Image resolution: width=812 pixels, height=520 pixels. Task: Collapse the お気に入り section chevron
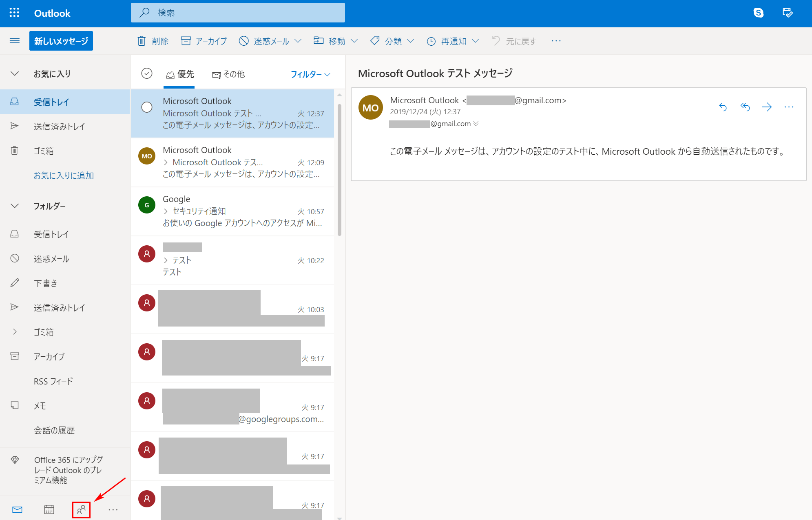[x=15, y=74]
